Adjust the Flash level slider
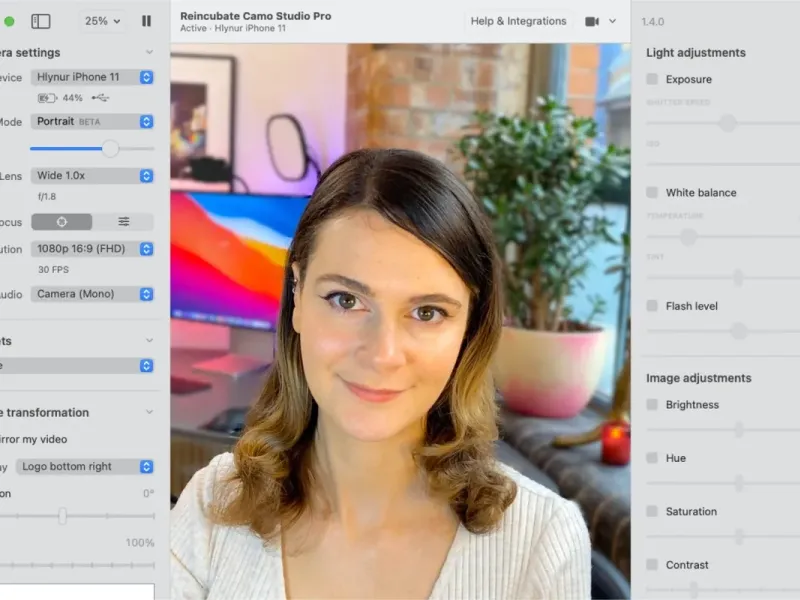 [738, 331]
